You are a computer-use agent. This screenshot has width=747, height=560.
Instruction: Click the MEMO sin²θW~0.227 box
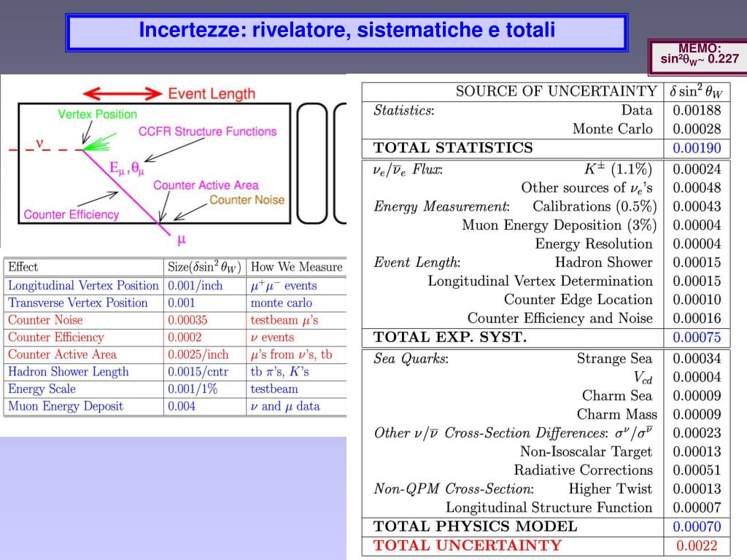click(698, 56)
